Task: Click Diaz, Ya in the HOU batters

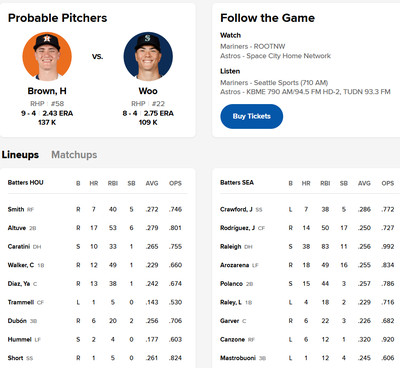Action: click(x=19, y=284)
